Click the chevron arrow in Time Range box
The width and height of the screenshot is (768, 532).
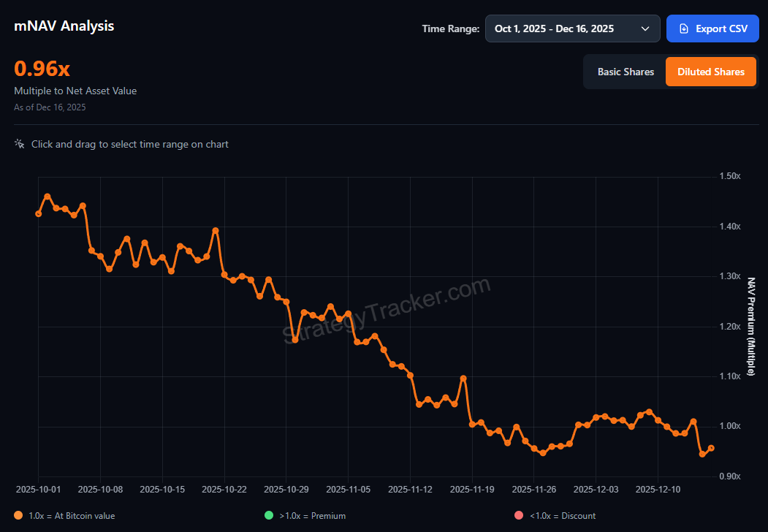click(x=645, y=28)
